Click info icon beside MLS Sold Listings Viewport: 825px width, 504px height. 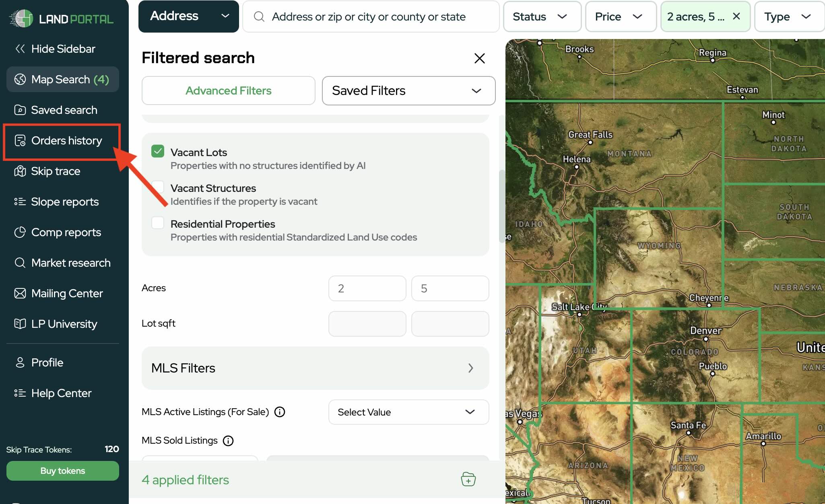(x=228, y=441)
